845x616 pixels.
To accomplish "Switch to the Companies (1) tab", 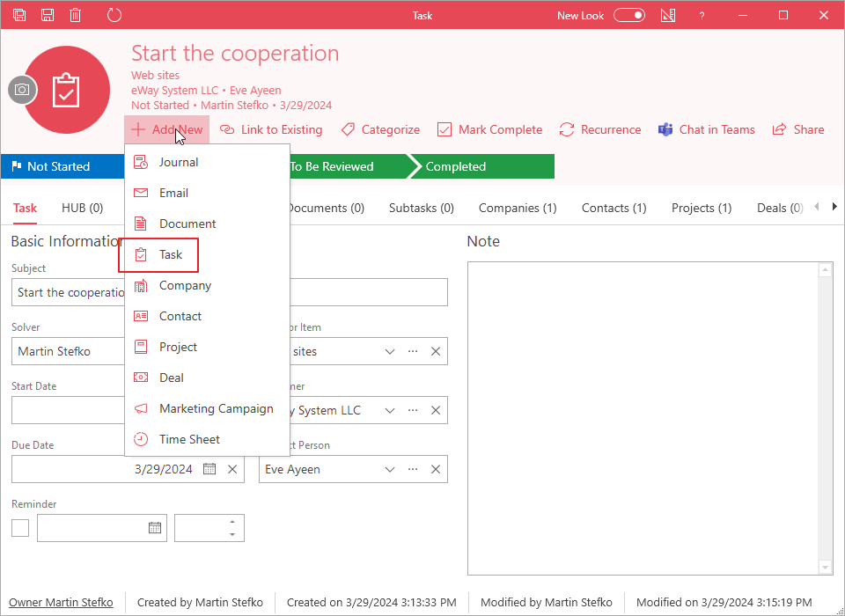I will coord(518,208).
